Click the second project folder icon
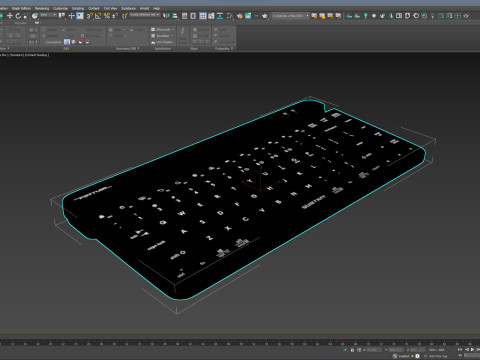The width and height of the screenshot is (480, 360). (x=322, y=15)
